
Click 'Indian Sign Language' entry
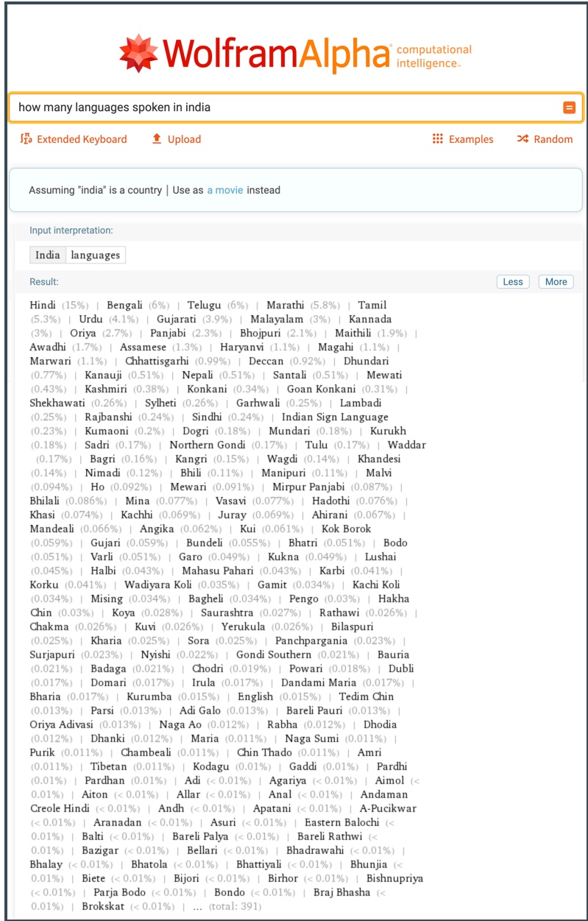pyautogui.click(x=335, y=417)
